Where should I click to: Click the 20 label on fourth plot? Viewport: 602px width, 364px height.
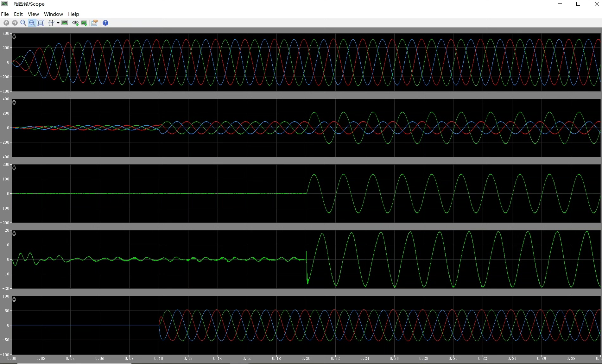7,230
